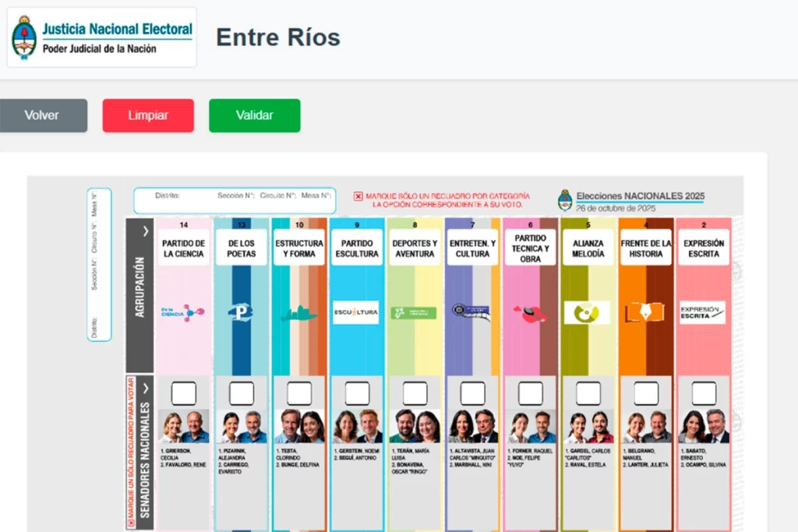Check the vote box for Entreten. y Cultura

pos(472,393)
